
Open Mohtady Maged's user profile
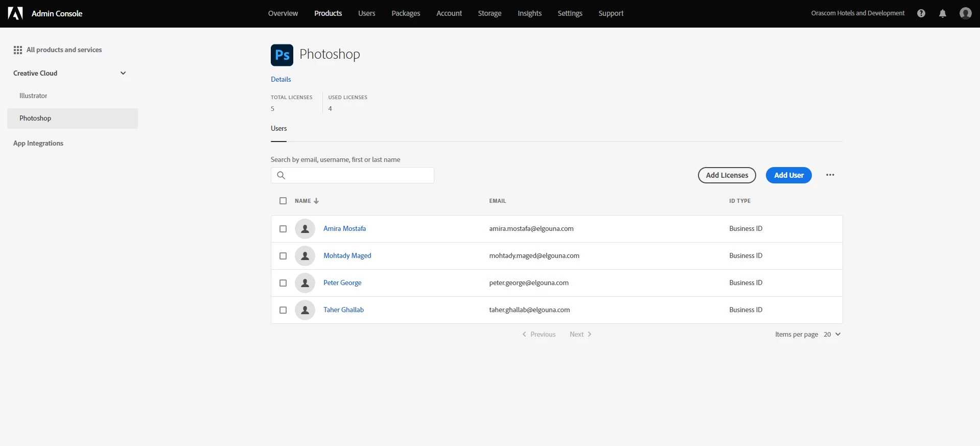347,256
